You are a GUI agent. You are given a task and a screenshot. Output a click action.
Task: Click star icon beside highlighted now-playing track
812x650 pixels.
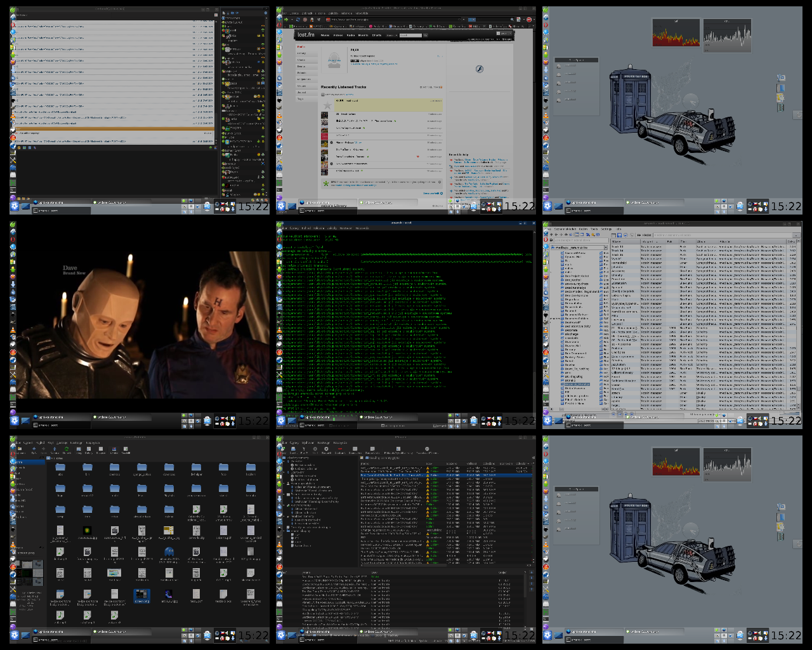tap(327, 105)
